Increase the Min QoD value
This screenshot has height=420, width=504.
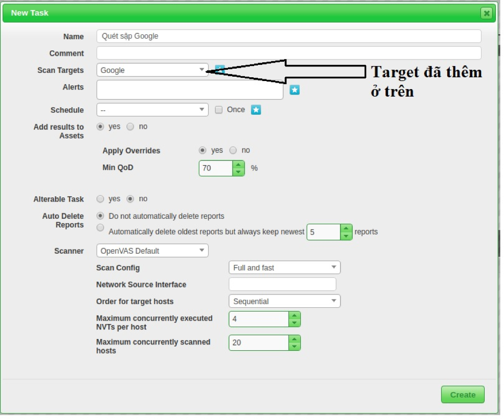point(240,166)
